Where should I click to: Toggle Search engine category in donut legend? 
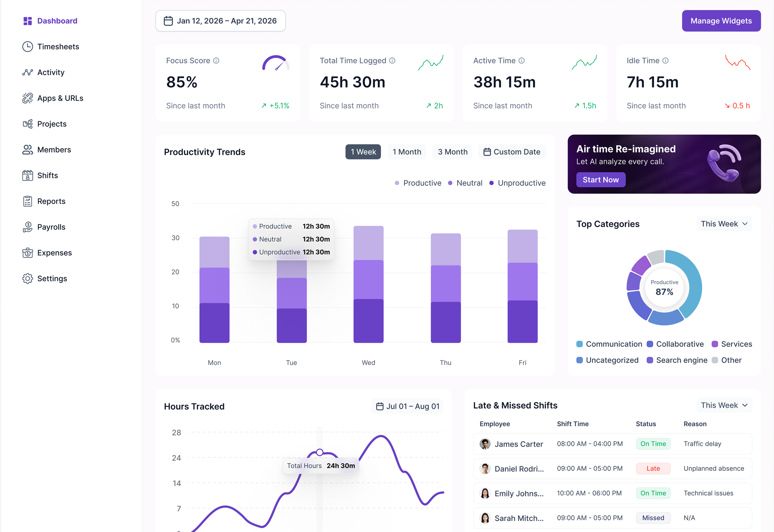click(x=677, y=360)
